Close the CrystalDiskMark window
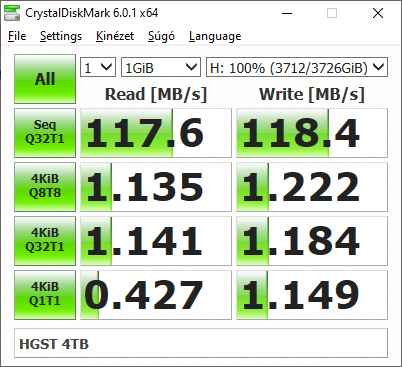The image size is (402, 367). pyautogui.click(x=378, y=13)
